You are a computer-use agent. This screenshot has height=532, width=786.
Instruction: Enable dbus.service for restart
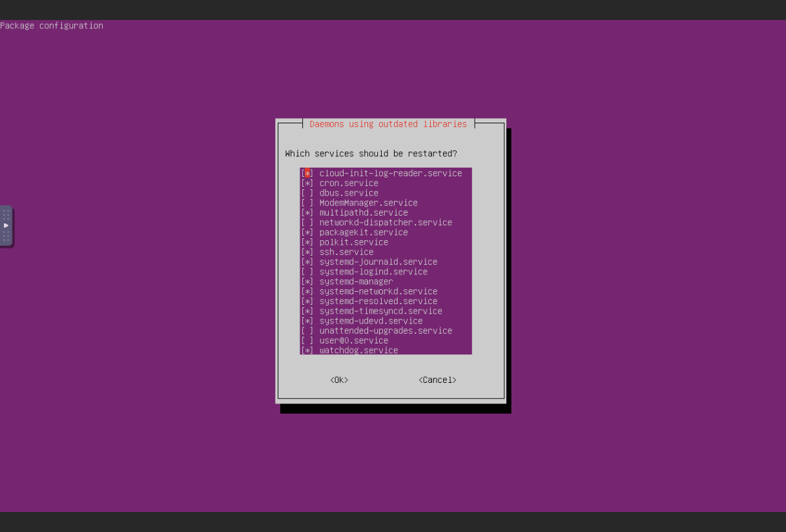307,193
